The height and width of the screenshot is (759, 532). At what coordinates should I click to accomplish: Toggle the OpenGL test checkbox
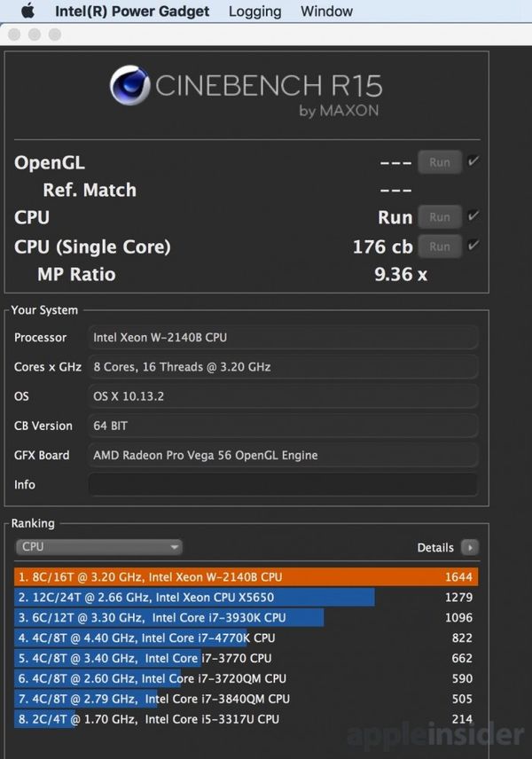[473, 161]
